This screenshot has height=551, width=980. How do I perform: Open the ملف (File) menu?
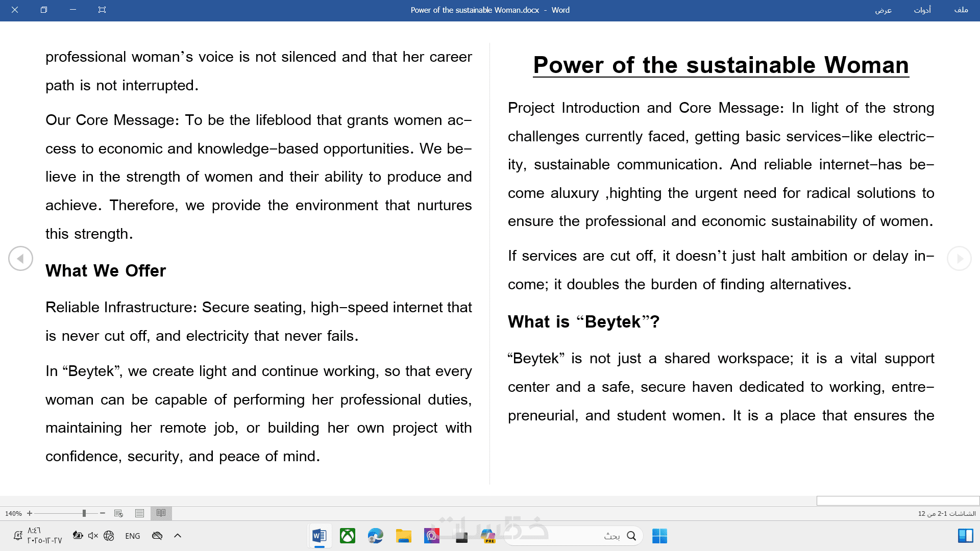961,10
